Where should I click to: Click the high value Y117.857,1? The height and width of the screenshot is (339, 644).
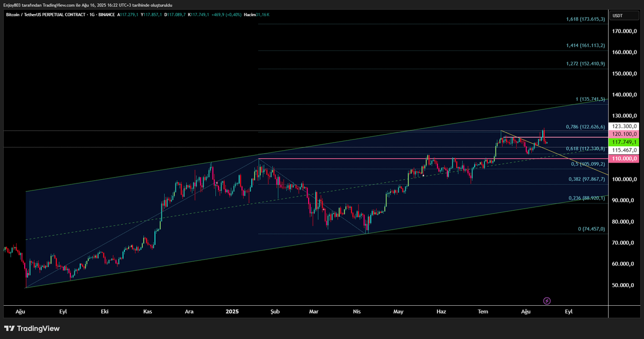(x=152, y=15)
